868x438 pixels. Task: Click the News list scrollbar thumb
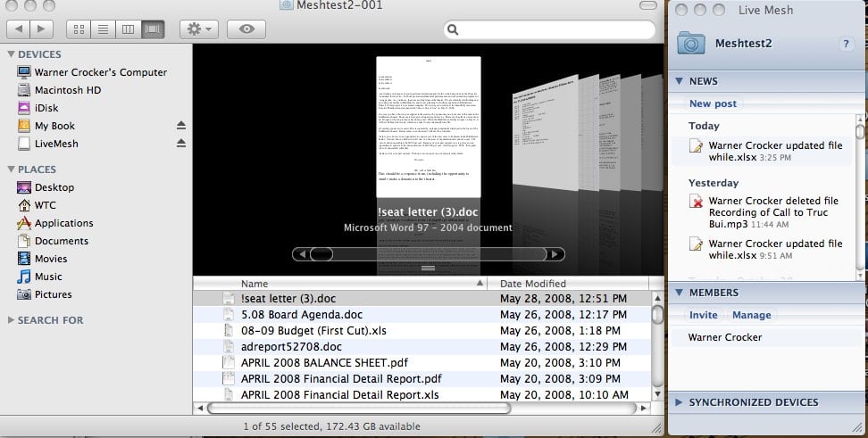click(x=860, y=132)
